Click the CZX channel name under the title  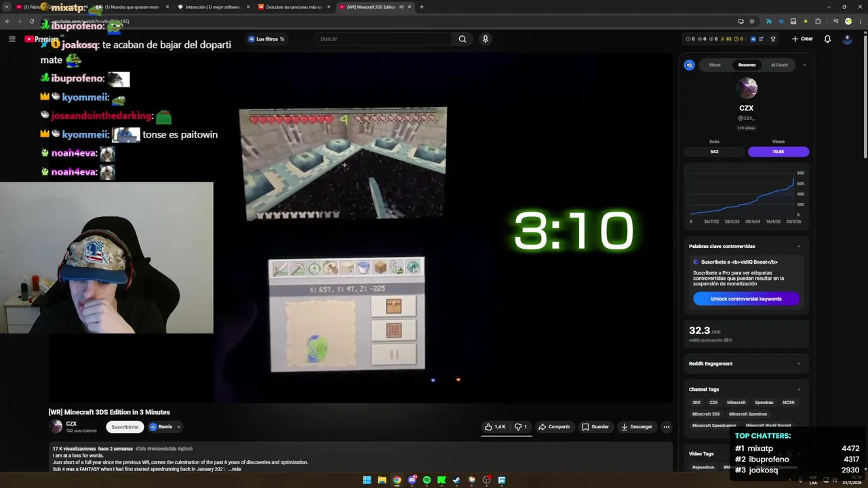[x=71, y=424]
